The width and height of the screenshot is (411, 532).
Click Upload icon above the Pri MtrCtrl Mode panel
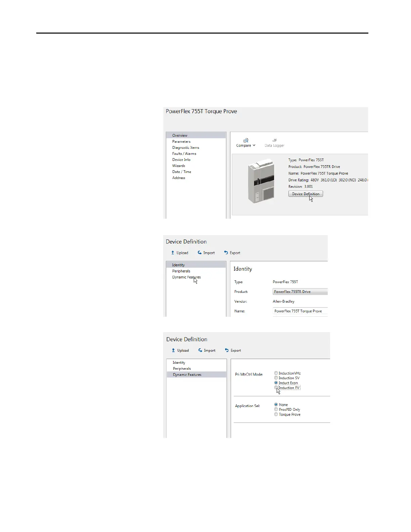pyautogui.click(x=173, y=350)
